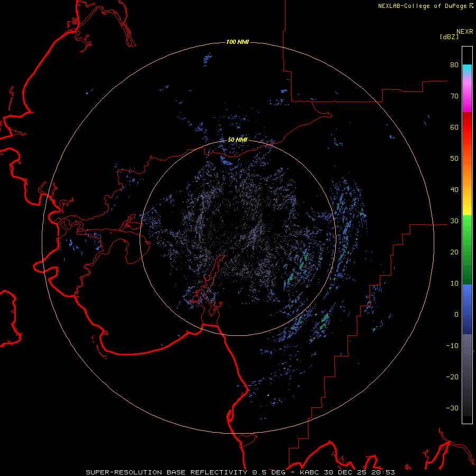This screenshot has height=476, width=476.
Task: Click the cyan segment of the color bar
Action: (x=467, y=69)
